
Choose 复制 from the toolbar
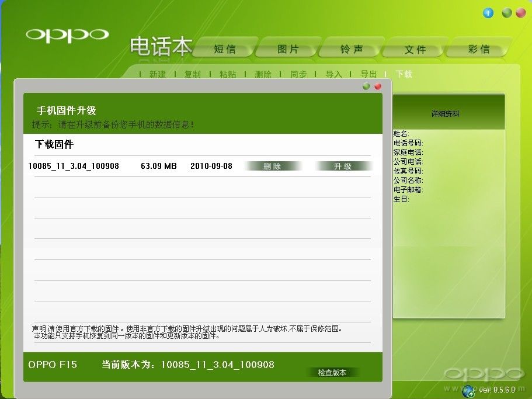point(193,74)
